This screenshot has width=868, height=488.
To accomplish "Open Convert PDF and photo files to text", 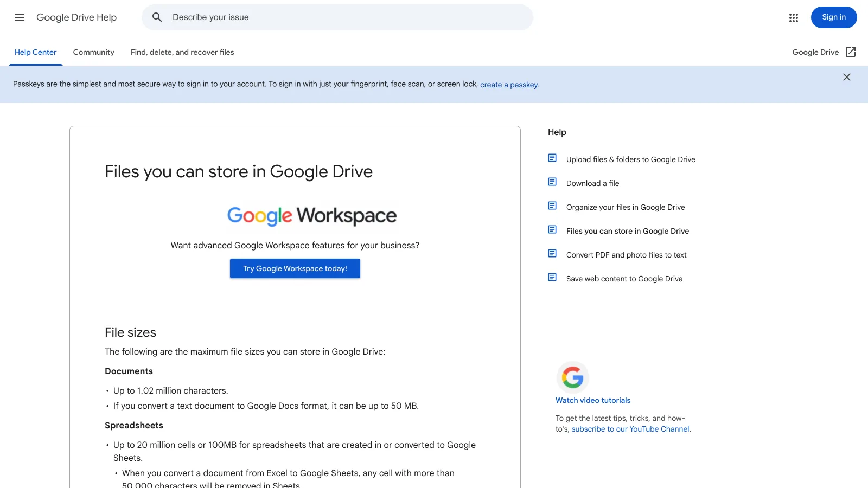I will pyautogui.click(x=627, y=255).
